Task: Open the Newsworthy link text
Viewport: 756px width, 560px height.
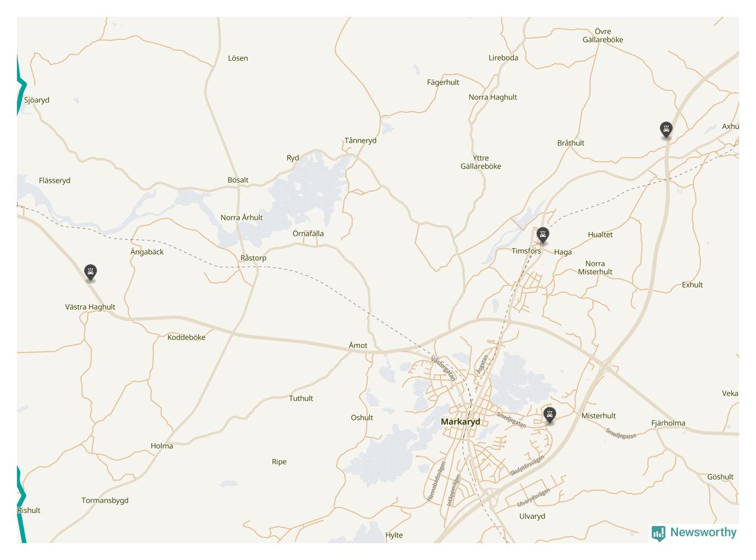Action: point(704,532)
